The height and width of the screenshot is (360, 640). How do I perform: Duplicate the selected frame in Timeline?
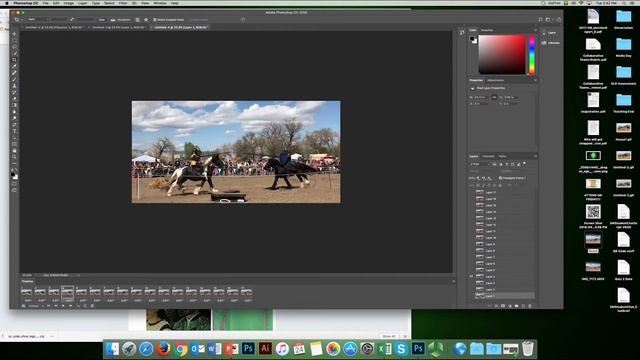click(x=85, y=306)
